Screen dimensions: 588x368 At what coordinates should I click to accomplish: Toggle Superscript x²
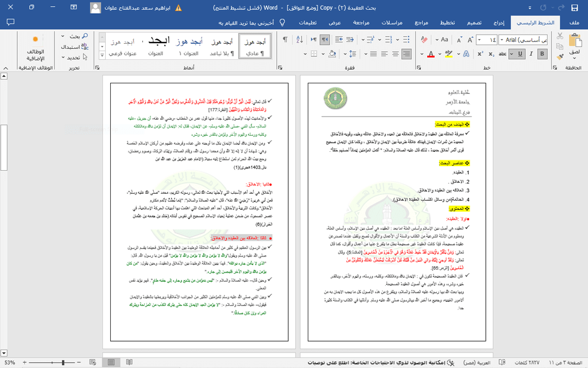click(481, 54)
